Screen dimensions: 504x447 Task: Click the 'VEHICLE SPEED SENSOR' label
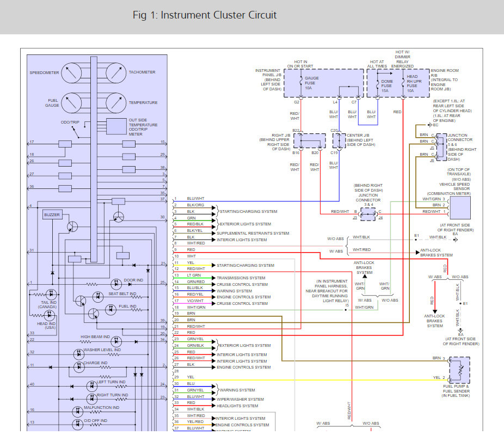click(x=454, y=187)
